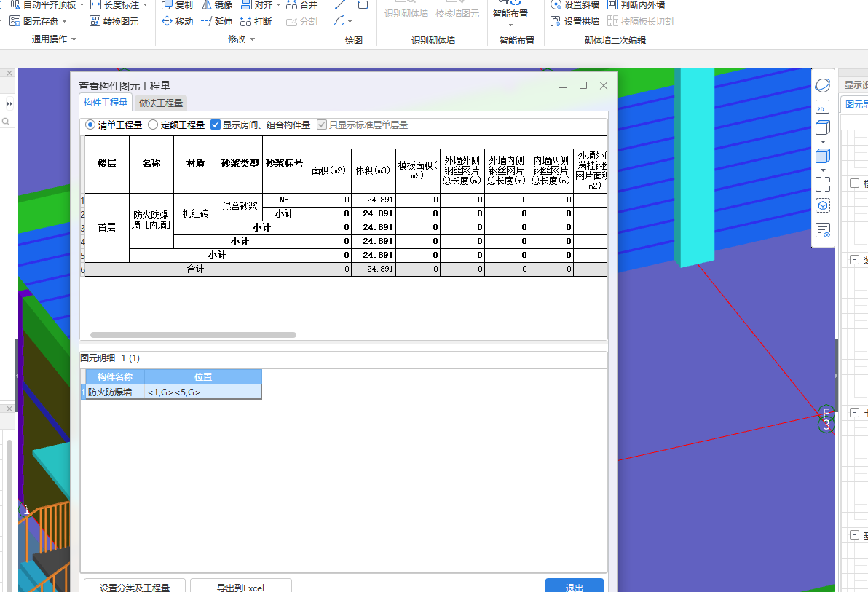Image resolution: width=868 pixels, height=592 pixels.
Task: Select the 定额工程量 radio button
Action: coord(153,125)
